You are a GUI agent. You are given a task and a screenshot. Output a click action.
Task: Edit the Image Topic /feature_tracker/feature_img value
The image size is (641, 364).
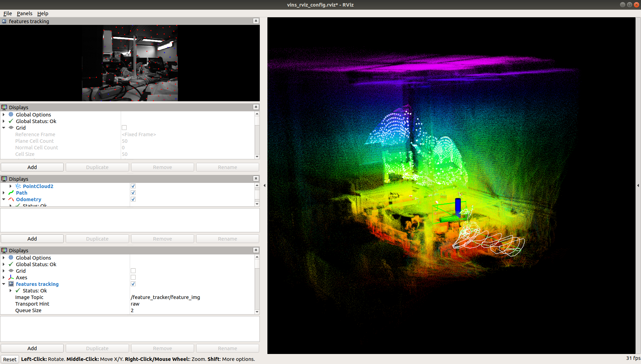[x=192, y=297]
